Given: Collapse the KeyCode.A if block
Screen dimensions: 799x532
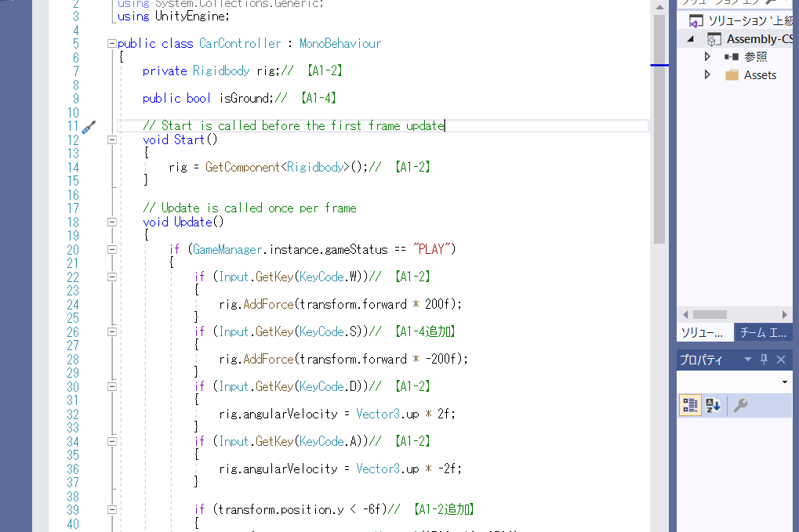Looking at the screenshot, I should click(x=111, y=442).
